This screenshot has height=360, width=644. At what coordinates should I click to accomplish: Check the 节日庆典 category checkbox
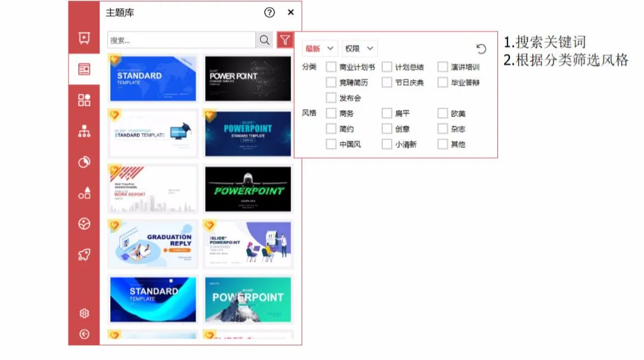tap(387, 82)
